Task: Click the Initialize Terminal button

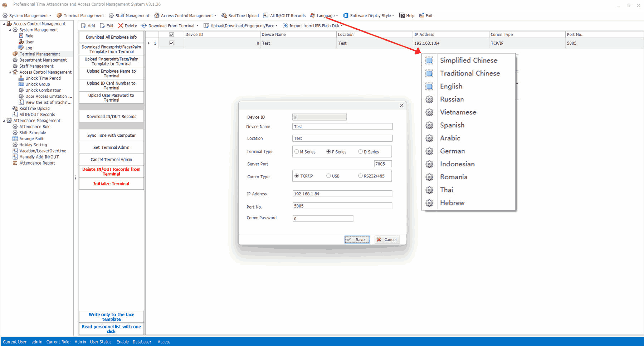Action: pyautogui.click(x=111, y=184)
